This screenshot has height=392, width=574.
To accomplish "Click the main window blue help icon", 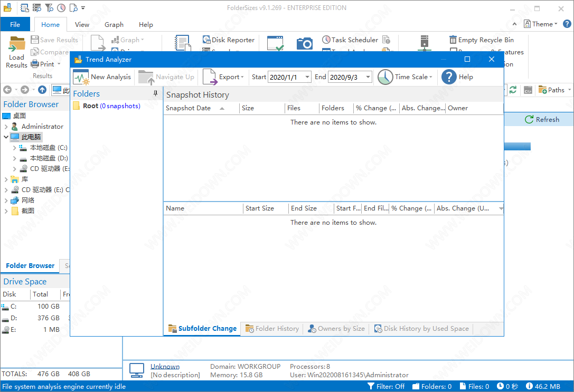I will coord(567,24).
